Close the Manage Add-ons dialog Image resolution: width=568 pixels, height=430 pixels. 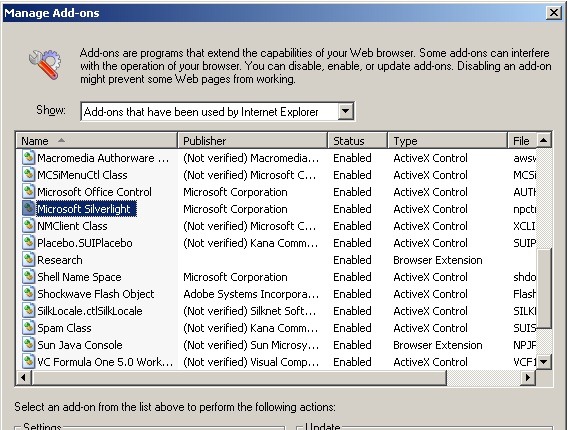coord(554,13)
